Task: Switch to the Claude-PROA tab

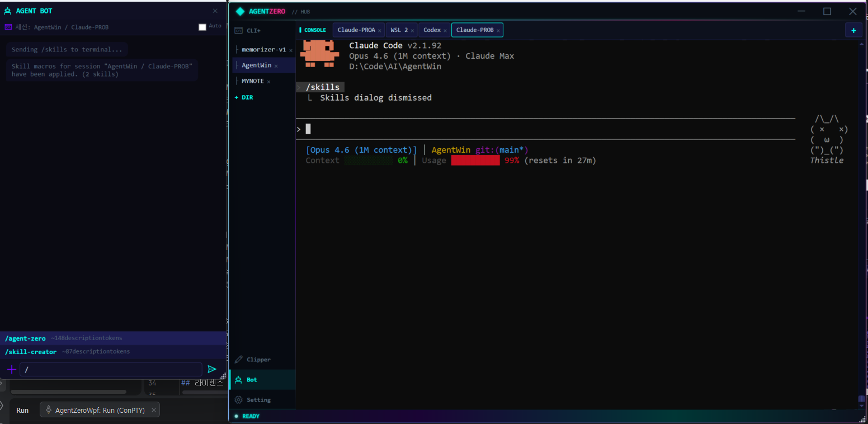Action: point(356,30)
